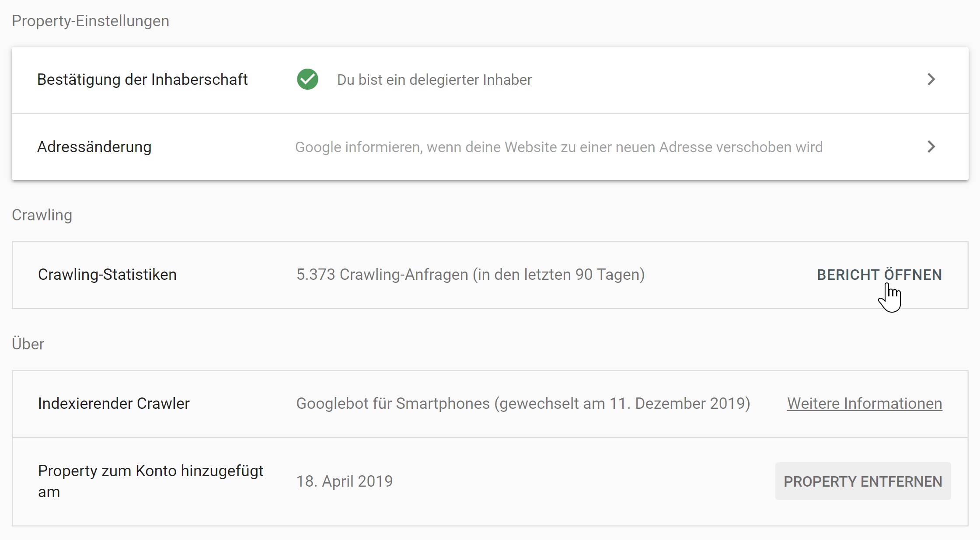Open the Adressänderung chevron arrow
Screen dimensions: 980x540
pos(931,147)
